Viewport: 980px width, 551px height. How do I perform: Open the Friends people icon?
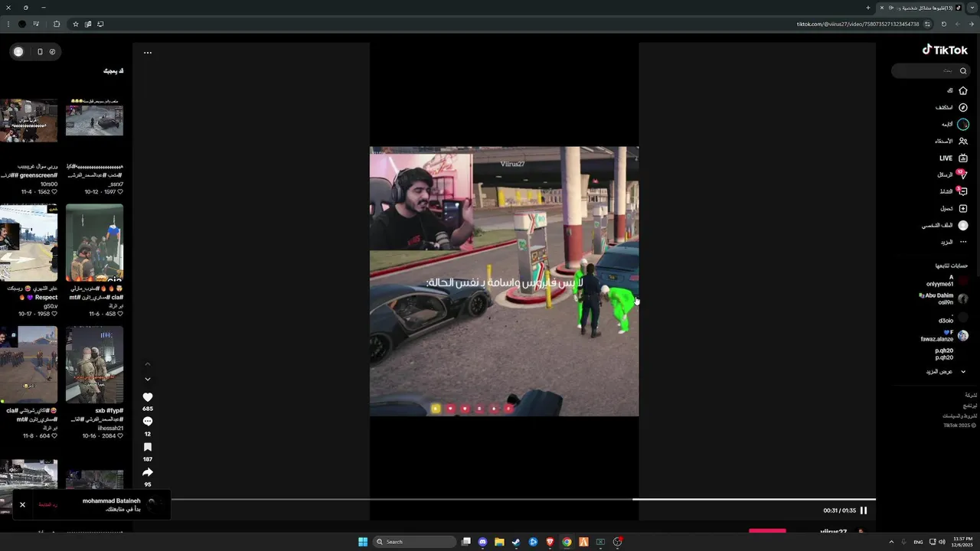click(962, 141)
